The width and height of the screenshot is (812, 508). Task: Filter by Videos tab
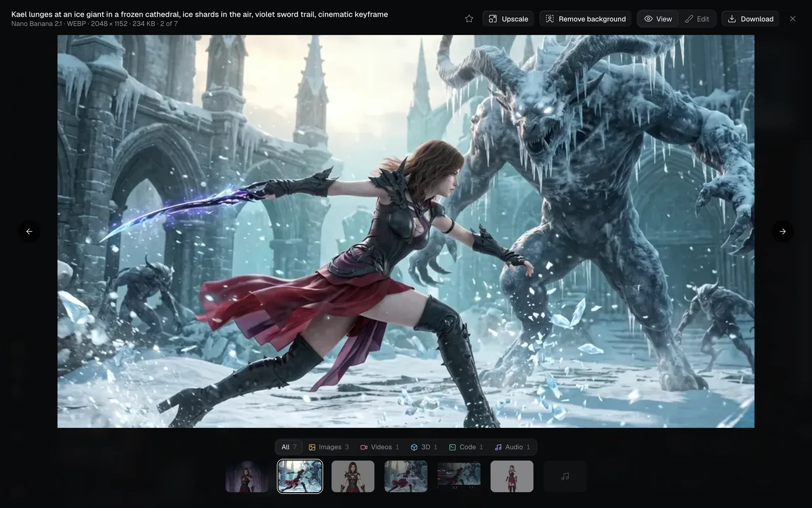[380, 447]
